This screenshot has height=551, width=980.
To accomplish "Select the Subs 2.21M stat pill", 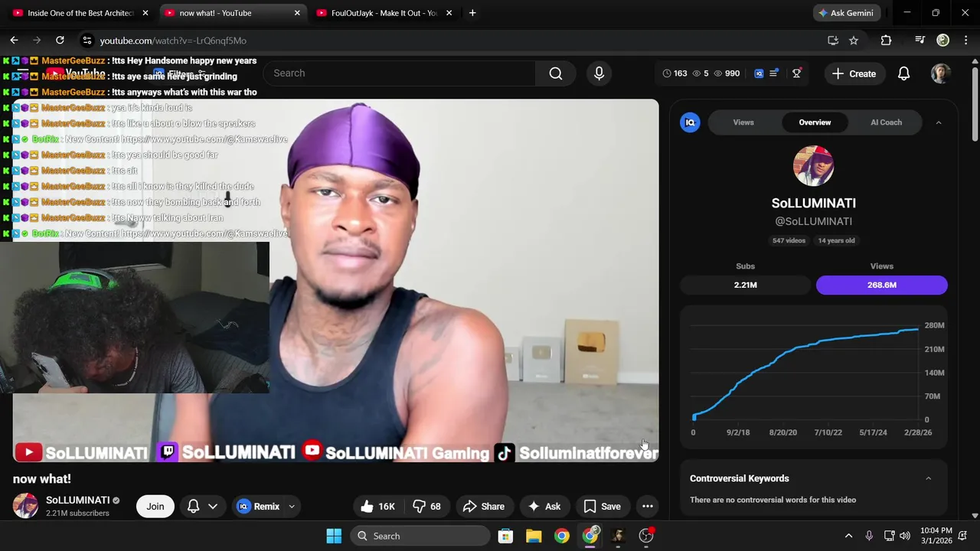I will pos(745,285).
